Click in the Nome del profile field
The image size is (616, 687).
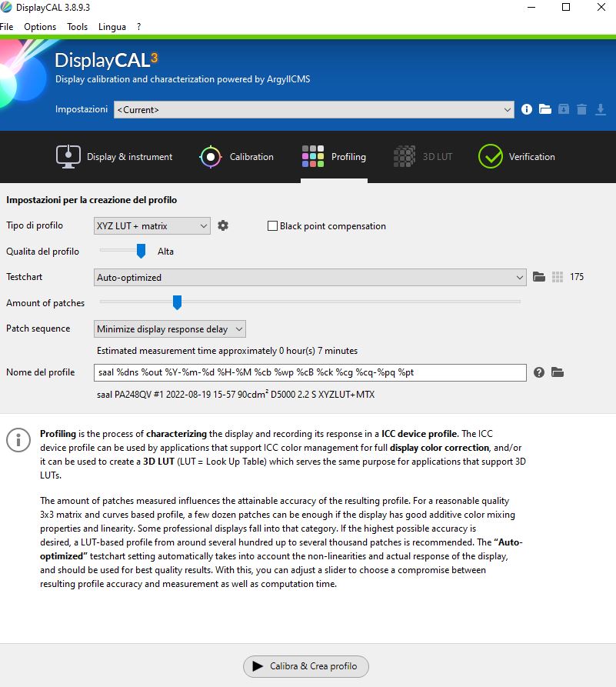[310, 372]
